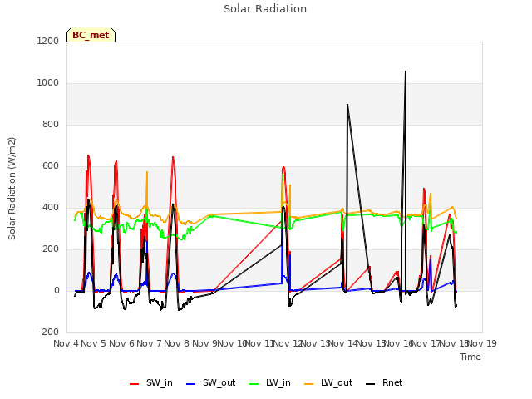Click the 400 y-axis tick label
532x399 pixels.
coord(51,207)
